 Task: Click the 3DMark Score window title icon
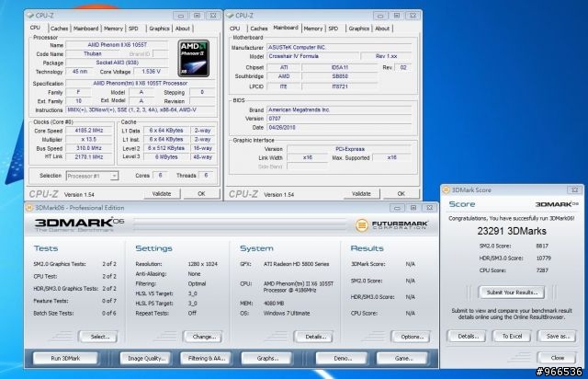pyautogui.click(x=447, y=190)
